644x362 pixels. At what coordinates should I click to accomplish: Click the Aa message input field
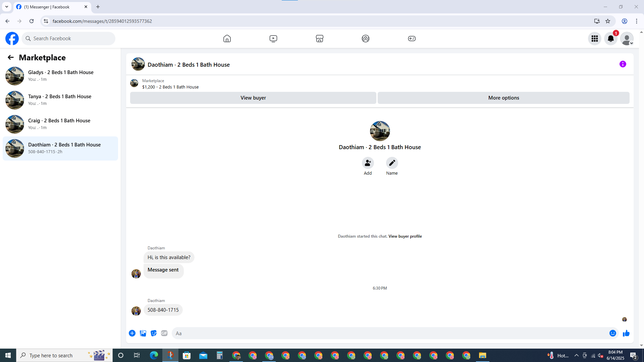click(x=390, y=333)
